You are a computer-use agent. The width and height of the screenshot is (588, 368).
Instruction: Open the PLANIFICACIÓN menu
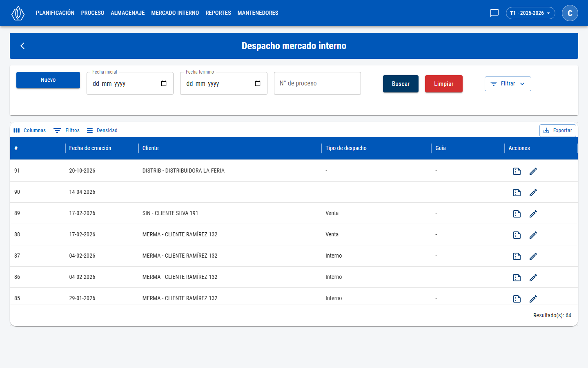[55, 13]
